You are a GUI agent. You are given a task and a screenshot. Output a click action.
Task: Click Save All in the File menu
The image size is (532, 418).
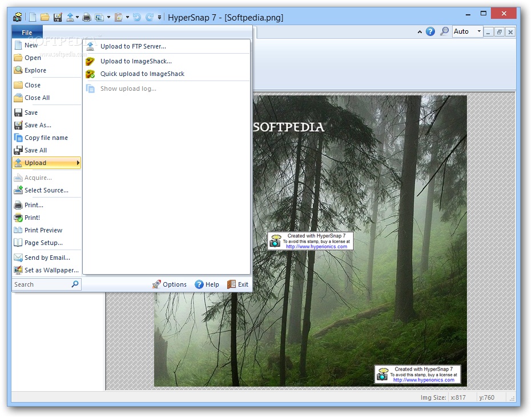47,150
